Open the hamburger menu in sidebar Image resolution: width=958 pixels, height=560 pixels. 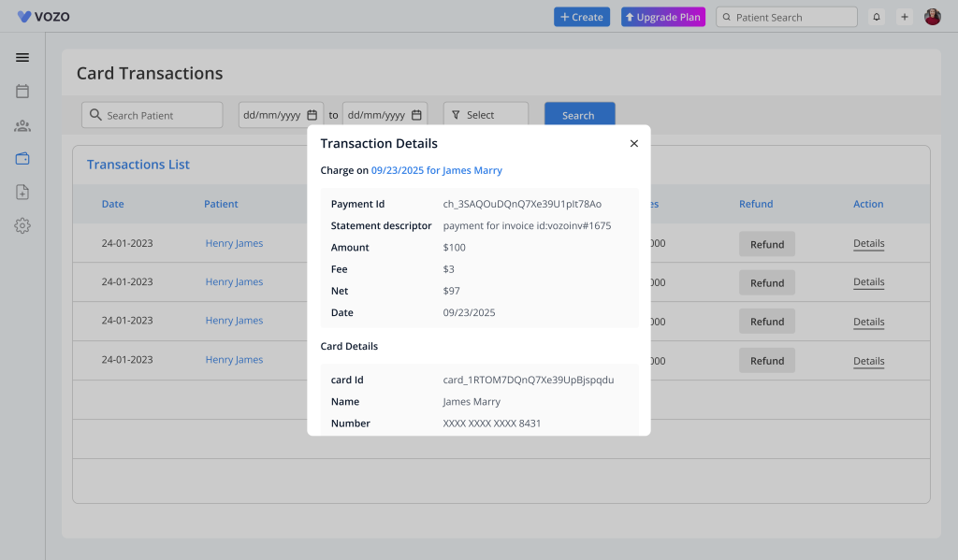click(x=22, y=57)
